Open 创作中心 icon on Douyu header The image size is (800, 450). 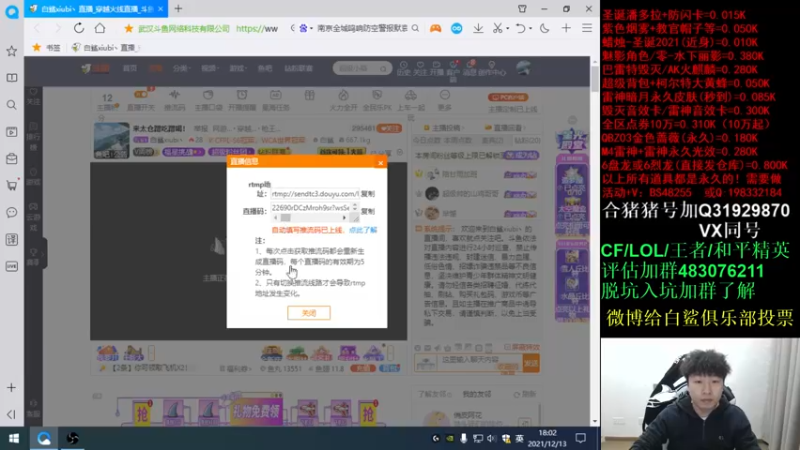[x=492, y=68]
